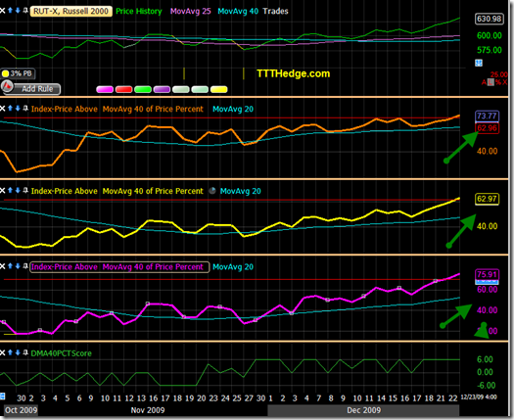Select the top pane MovAvg 40 label
The image size is (514, 420).
pyautogui.click(x=238, y=11)
